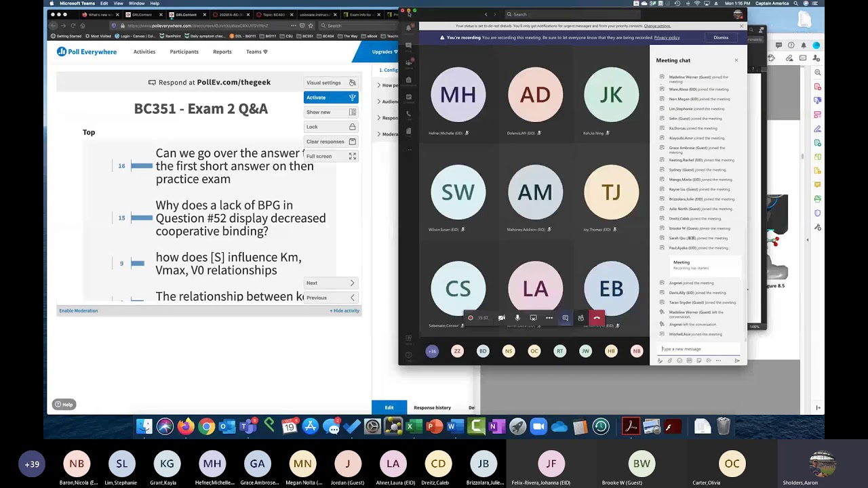Open Zoom from the Dock
This screenshot has width=868, height=488.
click(x=538, y=426)
